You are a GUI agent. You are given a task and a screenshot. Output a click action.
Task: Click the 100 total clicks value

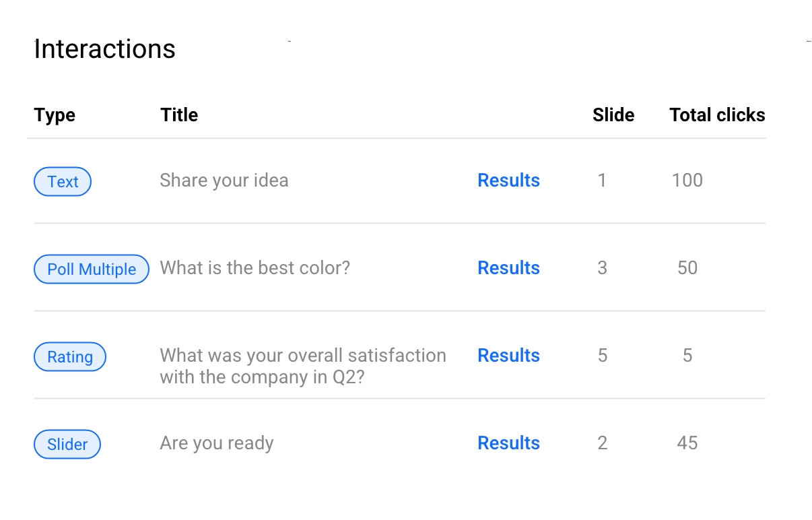[687, 181]
